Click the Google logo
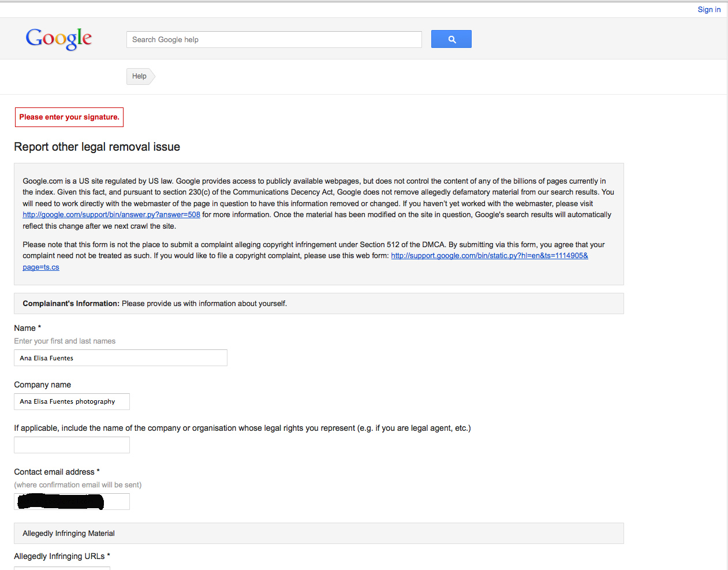 pos(59,39)
